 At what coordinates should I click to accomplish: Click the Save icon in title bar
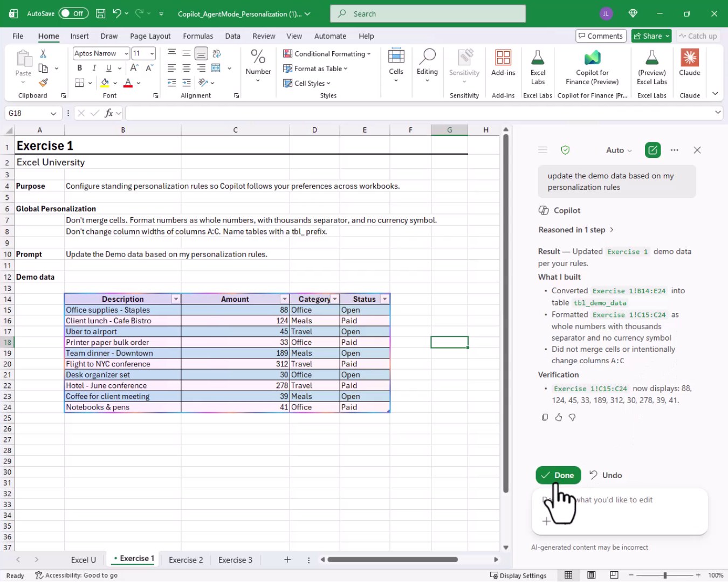[100, 13]
